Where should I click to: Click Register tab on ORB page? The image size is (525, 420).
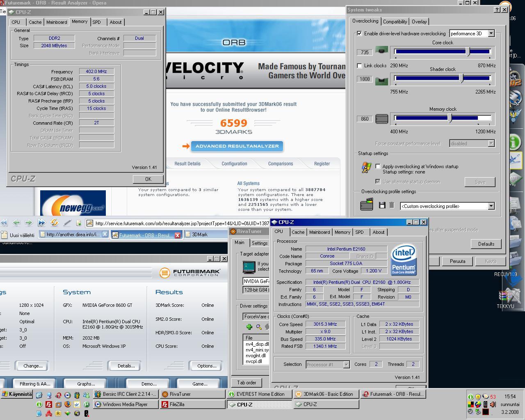322,163
